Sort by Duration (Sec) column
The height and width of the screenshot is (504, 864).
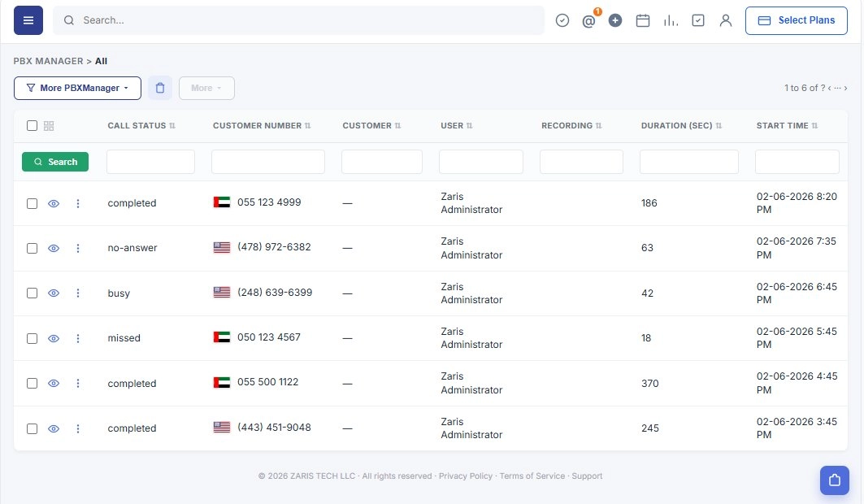coord(681,125)
